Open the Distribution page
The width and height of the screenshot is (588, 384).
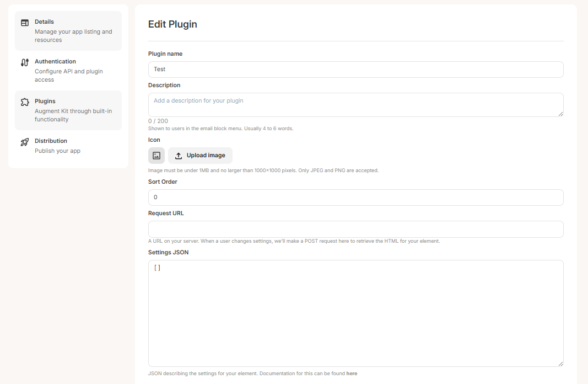tap(68, 146)
